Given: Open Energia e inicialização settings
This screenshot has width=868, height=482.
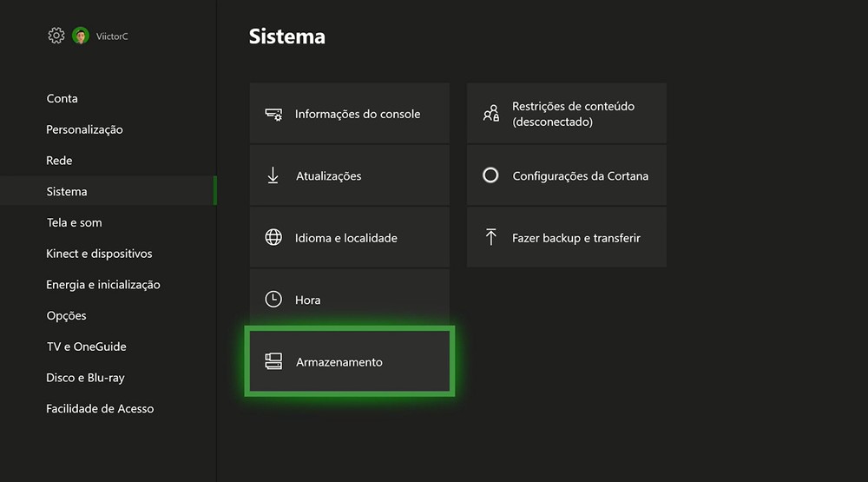Looking at the screenshot, I should coord(103,285).
